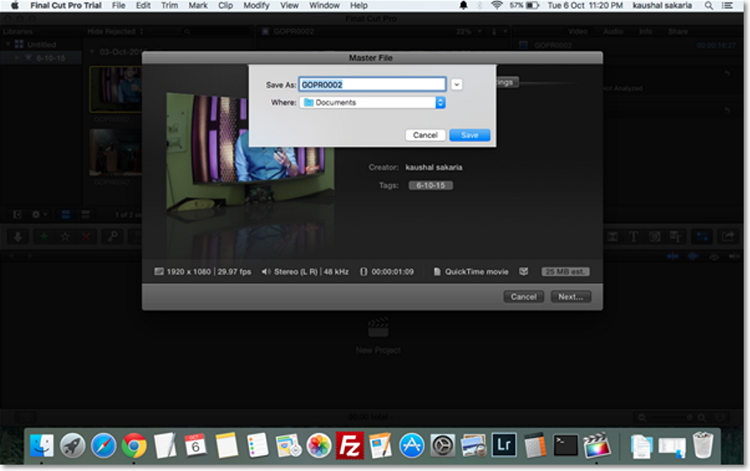Click Save in the save dialog

[469, 135]
